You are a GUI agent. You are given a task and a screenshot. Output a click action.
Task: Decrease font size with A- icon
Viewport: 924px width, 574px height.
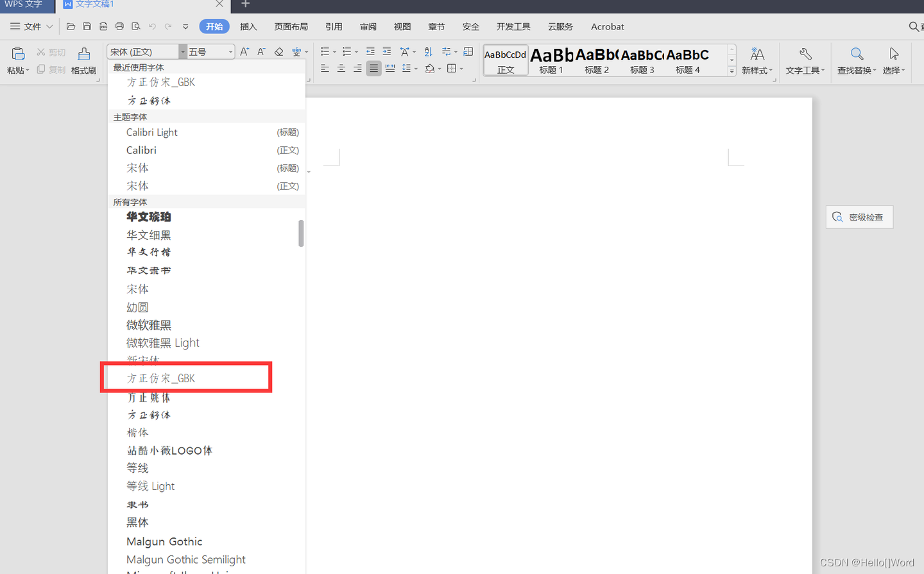tap(261, 51)
